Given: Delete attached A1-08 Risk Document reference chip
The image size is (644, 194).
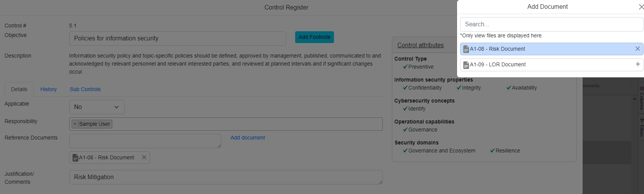Looking at the screenshot, I should (144, 157).
